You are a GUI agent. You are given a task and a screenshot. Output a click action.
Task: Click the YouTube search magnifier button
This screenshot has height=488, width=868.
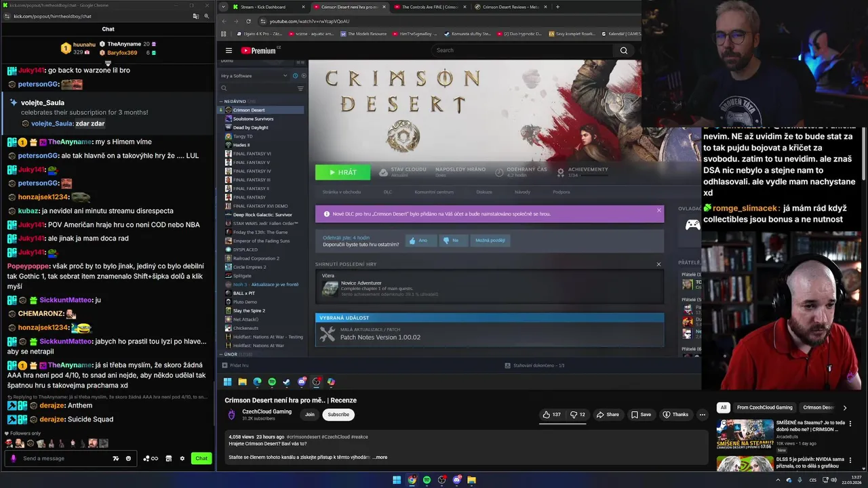[624, 50]
